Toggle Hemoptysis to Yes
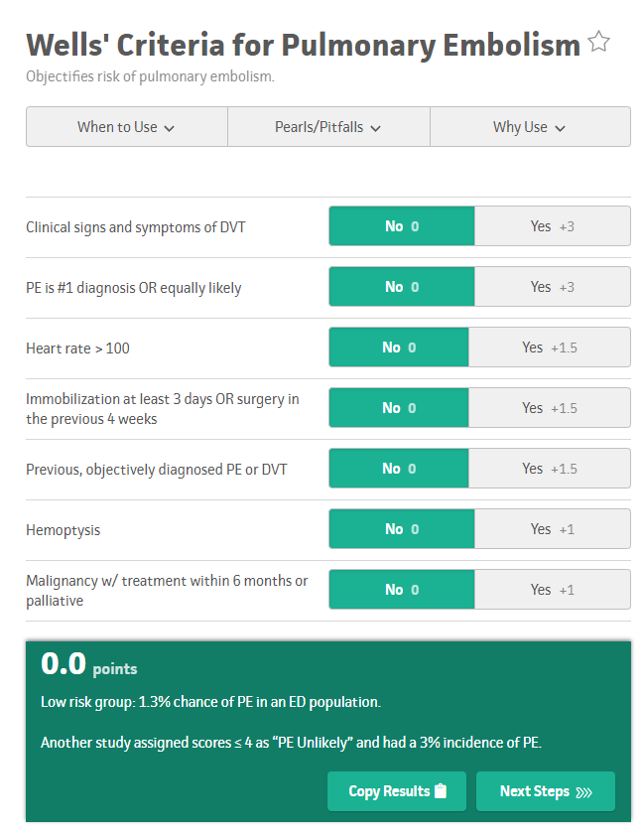 coord(552,529)
